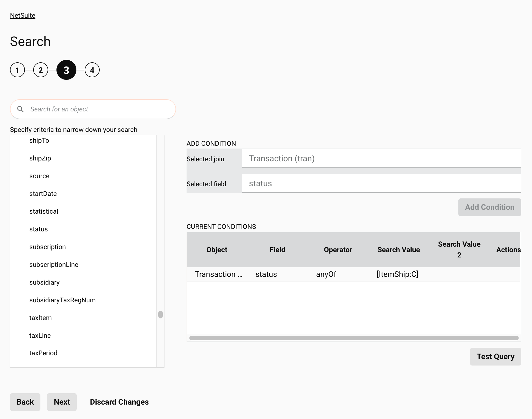Click the field list vertical scrollbar thumb
This screenshot has width=532, height=419.
pyautogui.click(x=161, y=315)
